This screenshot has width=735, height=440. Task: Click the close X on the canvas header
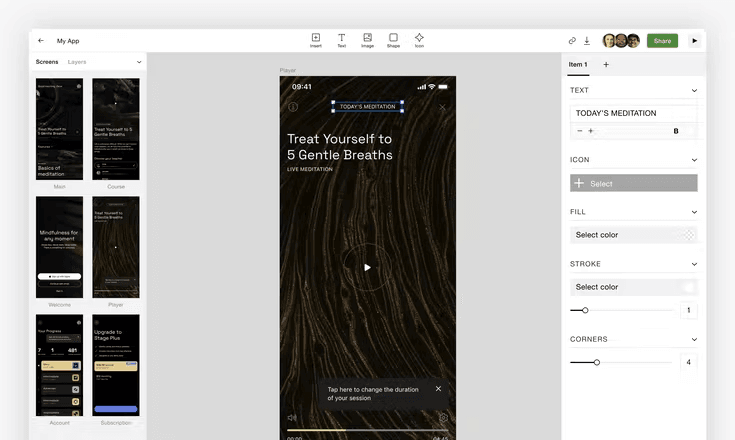(442, 107)
